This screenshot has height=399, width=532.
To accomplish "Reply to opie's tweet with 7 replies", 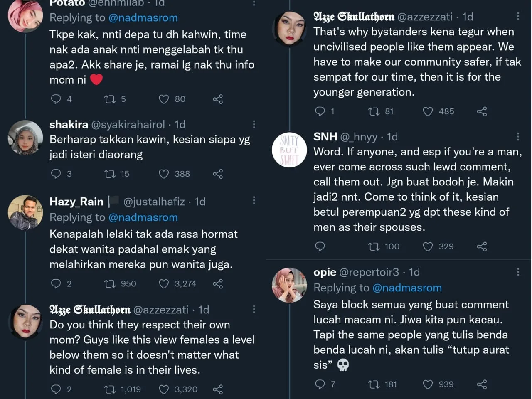I will coord(320,384).
